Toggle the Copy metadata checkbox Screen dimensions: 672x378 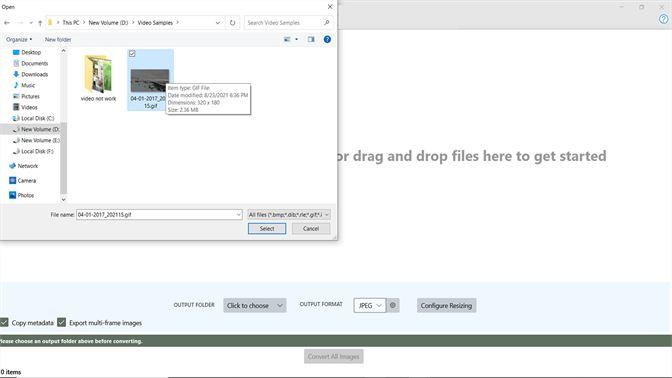click(x=4, y=322)
